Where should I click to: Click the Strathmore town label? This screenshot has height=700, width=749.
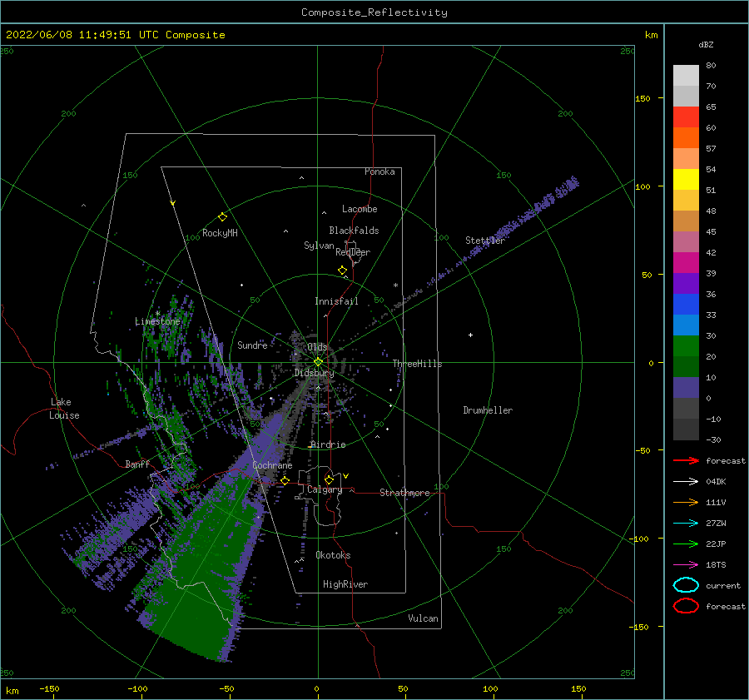[x=404, y=493]
